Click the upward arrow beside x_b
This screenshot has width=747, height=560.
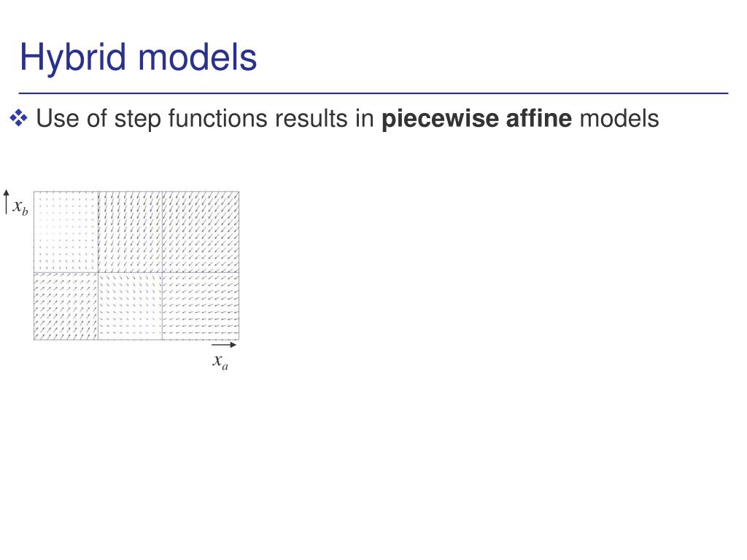click(x=6, y=202)
